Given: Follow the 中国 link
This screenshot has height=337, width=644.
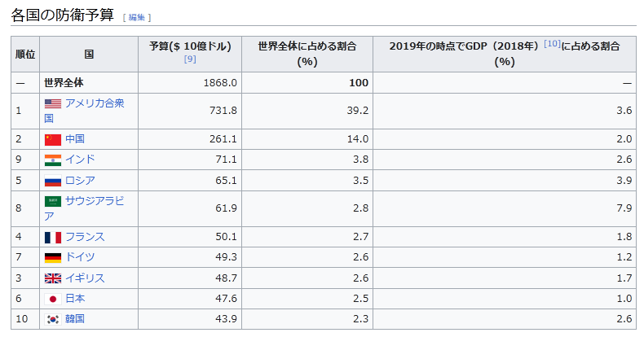Looking at the screenshot, I should click(x=75, y=139).
